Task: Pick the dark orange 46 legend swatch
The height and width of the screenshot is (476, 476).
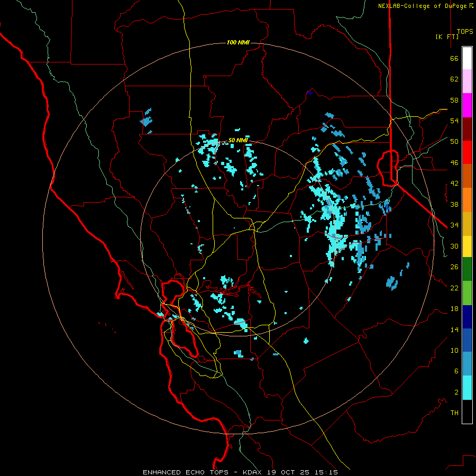Action: click(467, 176)
